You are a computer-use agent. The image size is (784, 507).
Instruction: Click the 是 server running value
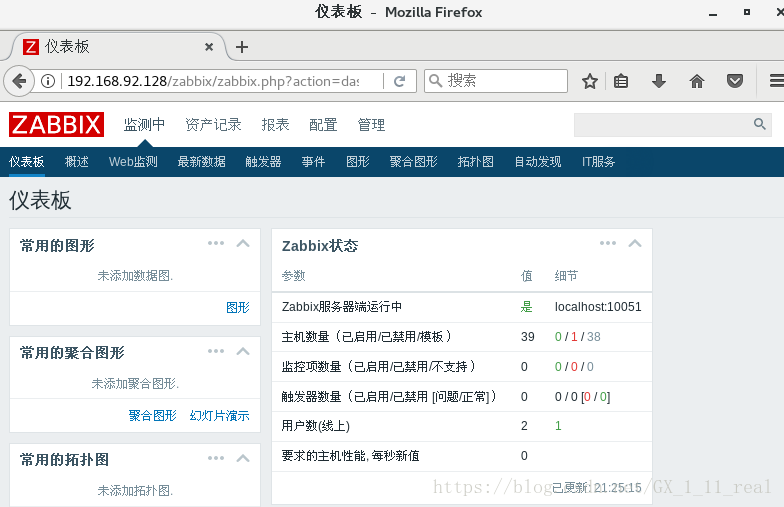(526, 306)
